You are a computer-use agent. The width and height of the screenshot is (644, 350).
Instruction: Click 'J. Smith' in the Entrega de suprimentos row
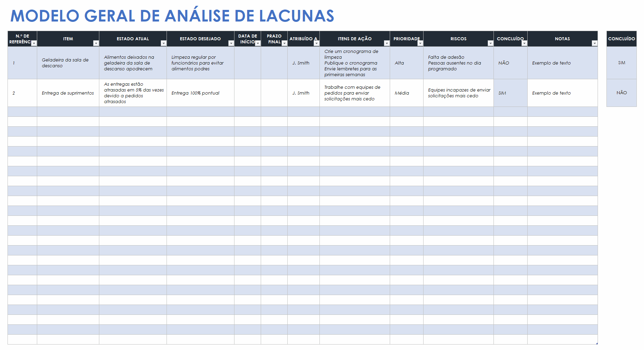tap(303, 93)
